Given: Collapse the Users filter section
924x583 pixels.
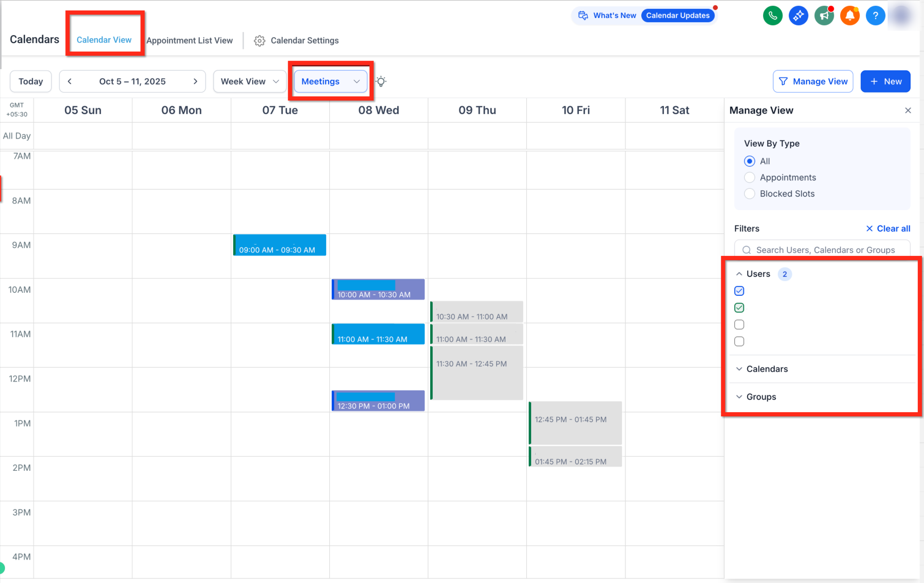Looking at the screenshot, I should [739, 274].
